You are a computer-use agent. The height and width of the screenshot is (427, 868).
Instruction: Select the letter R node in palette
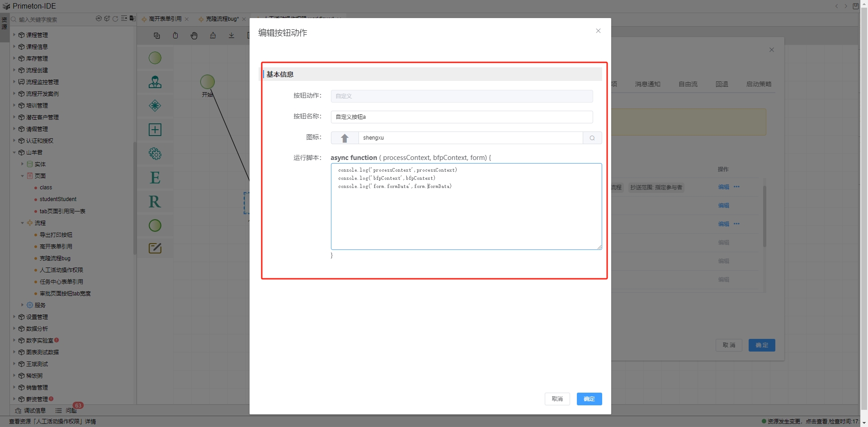[155, 202]
